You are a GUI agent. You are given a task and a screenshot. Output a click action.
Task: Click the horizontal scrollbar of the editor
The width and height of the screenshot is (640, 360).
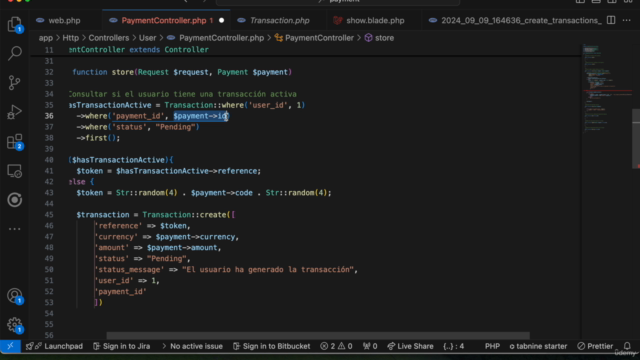pos(318,336)
